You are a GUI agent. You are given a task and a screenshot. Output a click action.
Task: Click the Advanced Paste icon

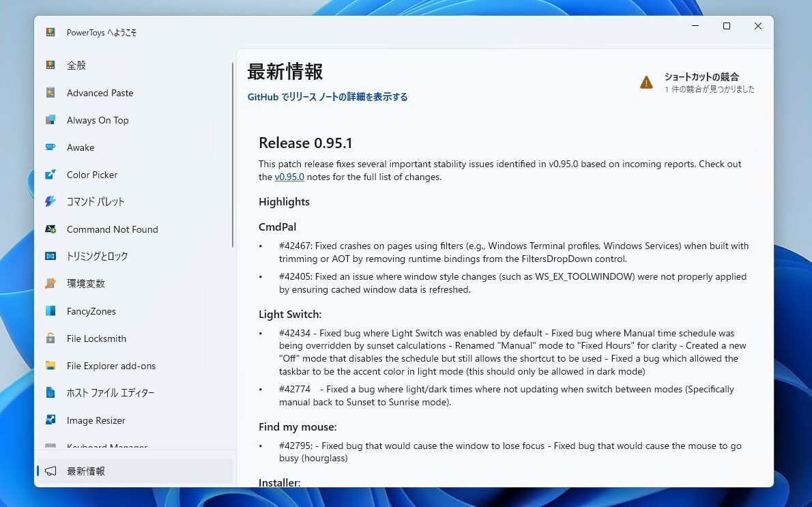pyautogui.click(x=50, y=92)
